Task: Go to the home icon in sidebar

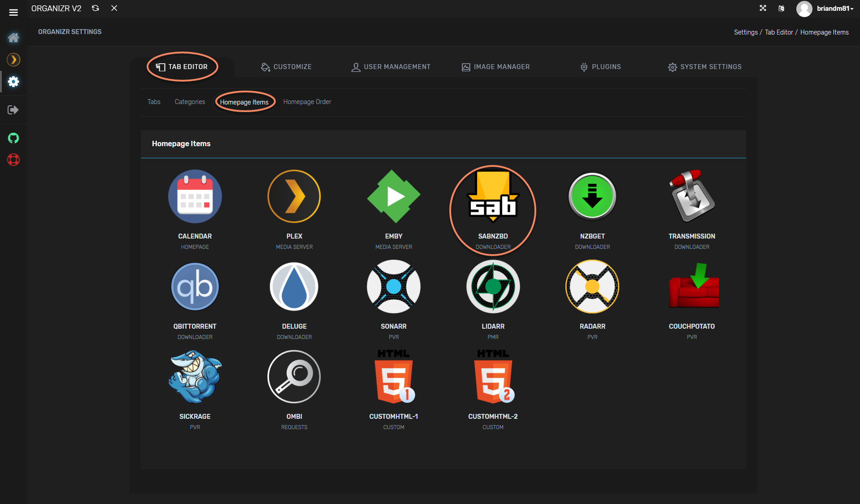Action: click(13, 38)
